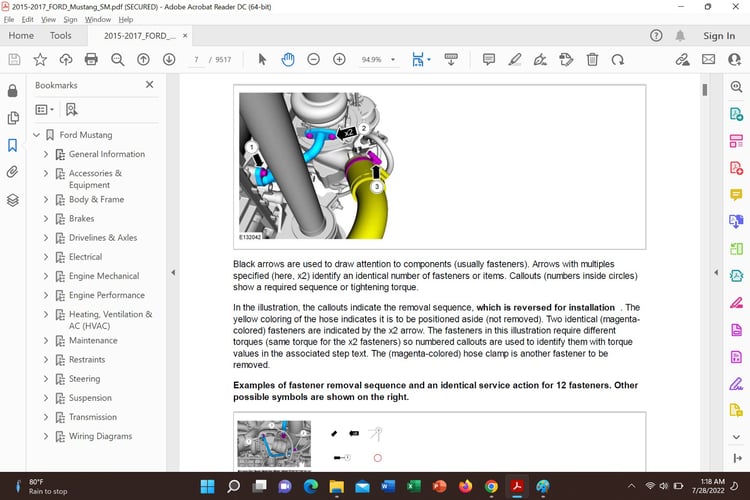Print the document via the printer icon
The image size is (750, 500).
(x=91, y=59)
